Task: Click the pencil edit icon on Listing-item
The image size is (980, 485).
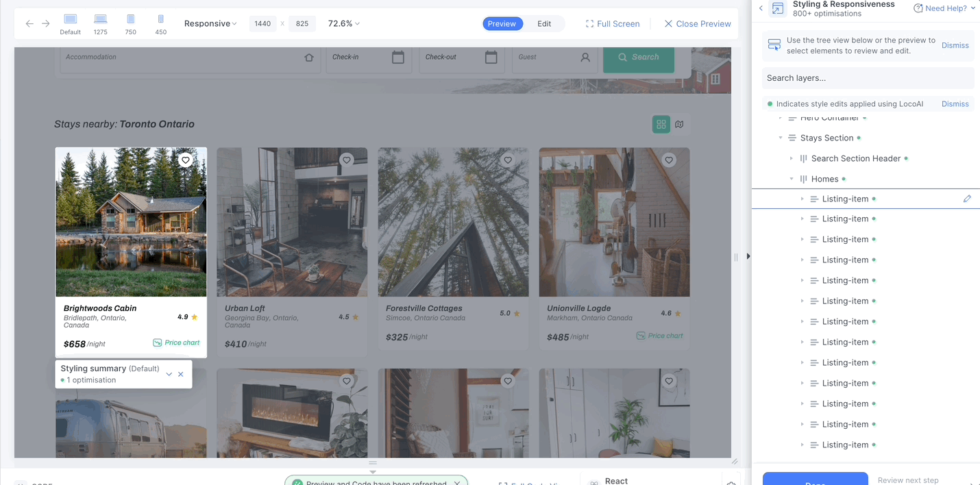Action: click(x=967, y=199)
